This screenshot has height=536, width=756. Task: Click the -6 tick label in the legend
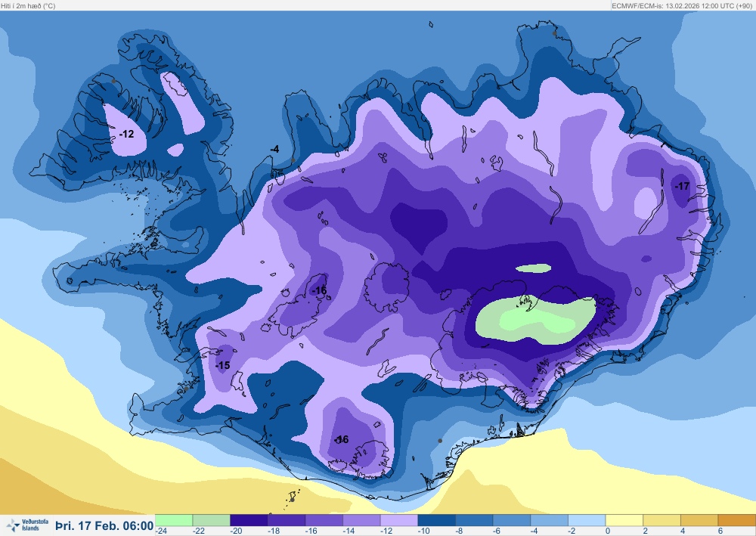(497, 531)
